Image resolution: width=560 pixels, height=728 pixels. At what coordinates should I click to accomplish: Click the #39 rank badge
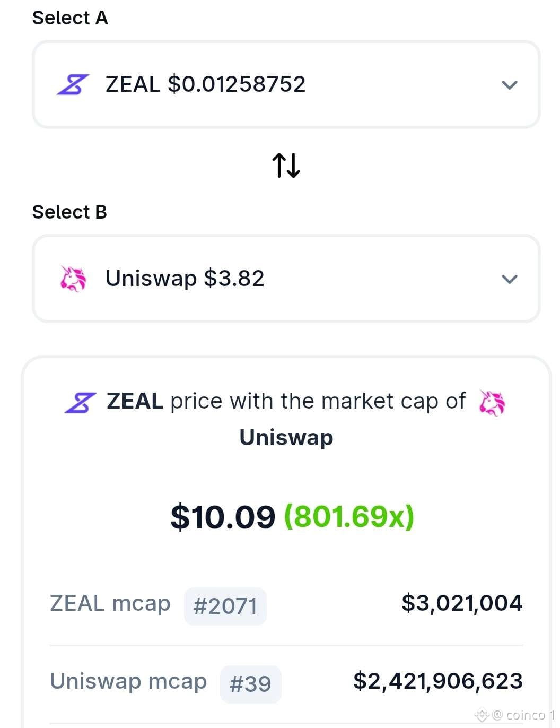point(250,684)
